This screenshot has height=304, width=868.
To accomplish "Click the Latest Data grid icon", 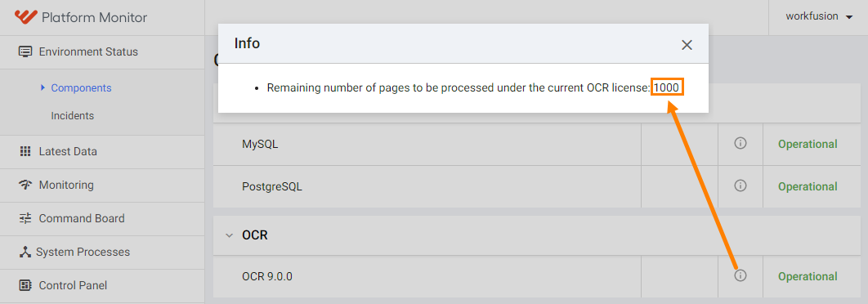I will pos(25,152).
